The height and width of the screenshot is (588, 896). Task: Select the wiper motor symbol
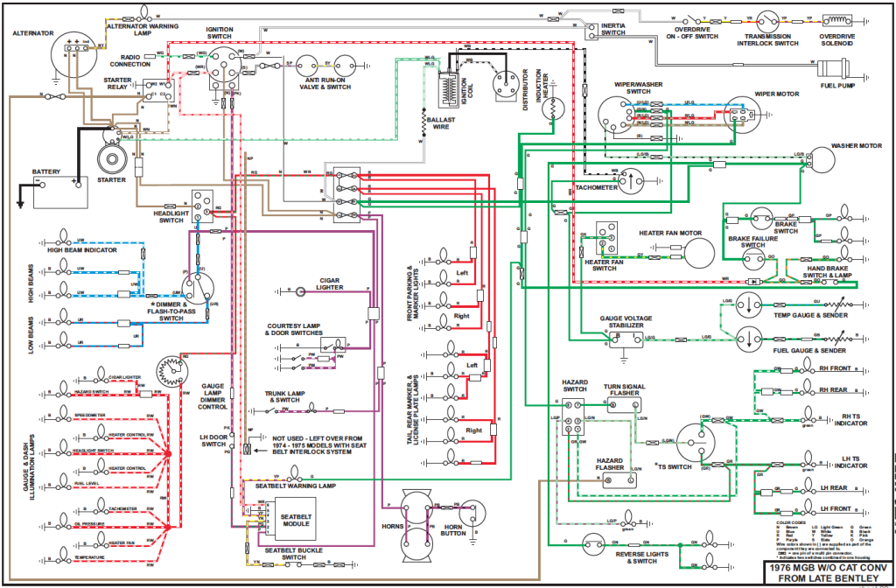[x=743, y=113]
